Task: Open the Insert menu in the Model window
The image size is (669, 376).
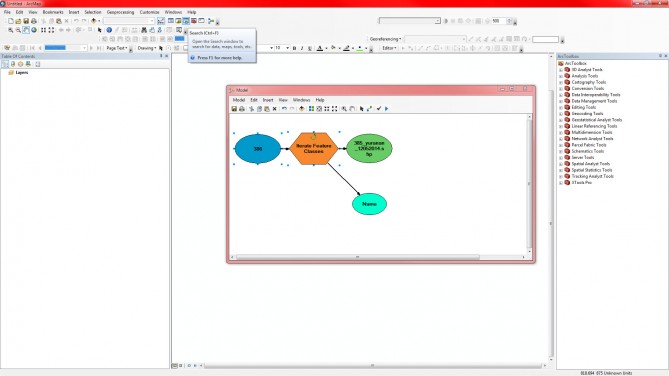Action: pyautogui.click(x=268, y=100)
